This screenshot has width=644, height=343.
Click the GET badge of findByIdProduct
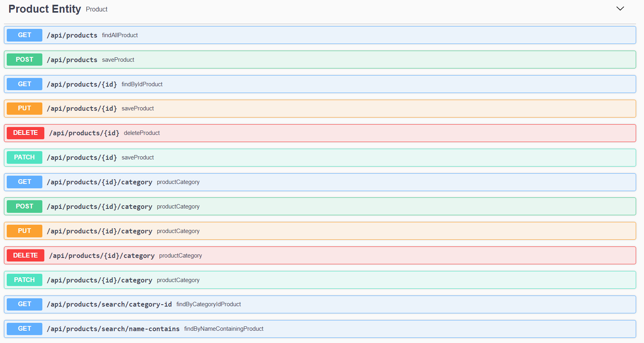click(25, 84)
